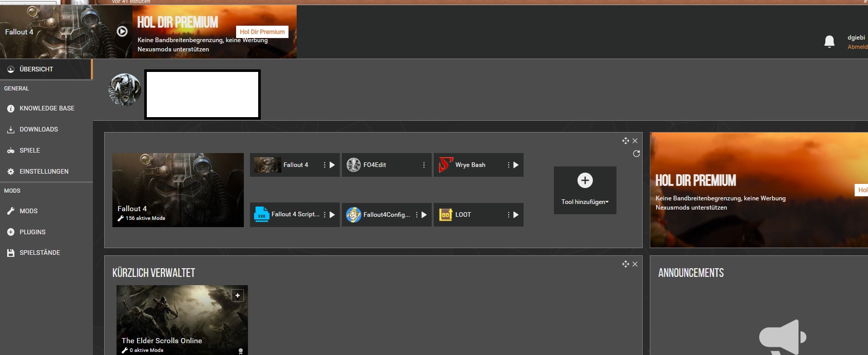Open the Wrye Bash options menu
This screenshot has width=868, height=355.
click(508, 165)
